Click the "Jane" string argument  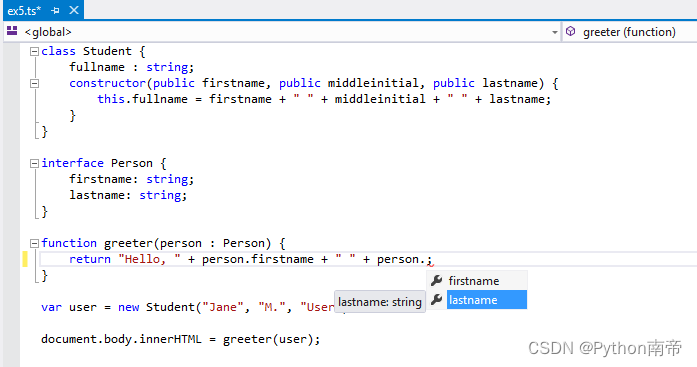click(x=223, y=307)
